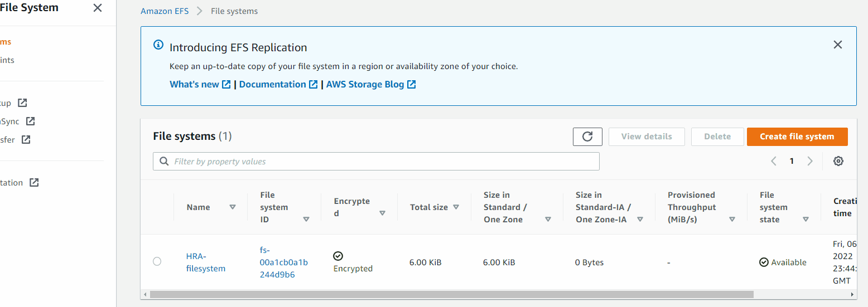The width and height of the screenshot is (868, 307).
Task: Click the scroll-left arrow of the table scrollbar
Action: pyautogui.click(x=146, y=294)
